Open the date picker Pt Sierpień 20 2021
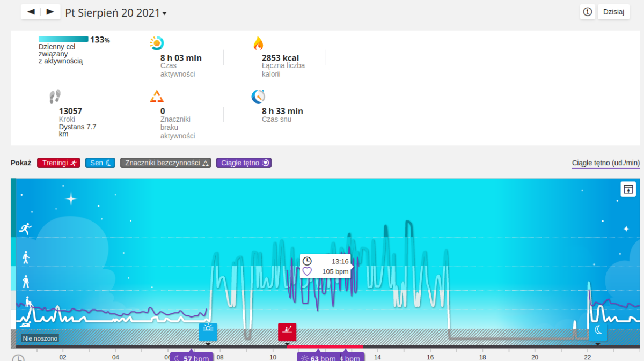The width and height of the screenshot is (644, 361). [115, 13]
